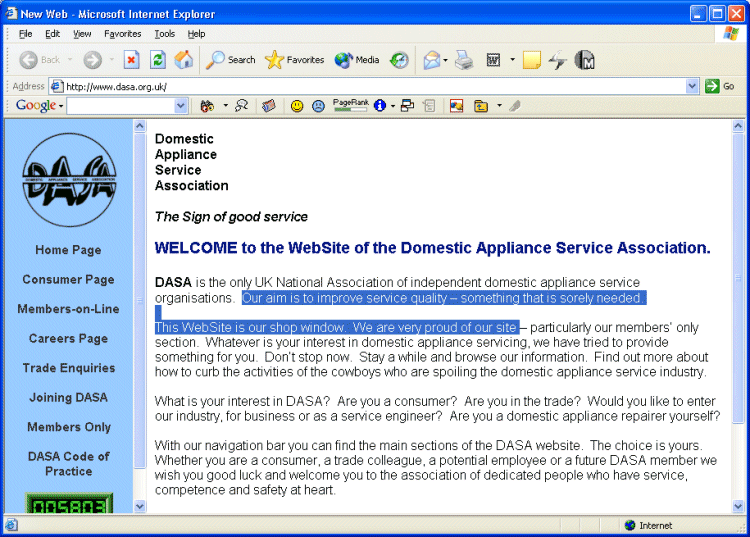
Task: Expand the Edit with Word dropdown arrow
Action: coord(512,60)
